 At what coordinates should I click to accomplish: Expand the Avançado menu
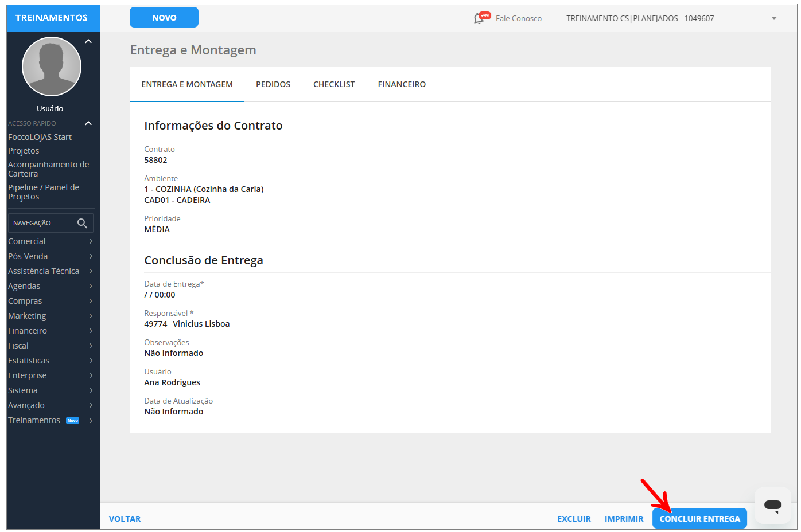[x=50, y=405]
